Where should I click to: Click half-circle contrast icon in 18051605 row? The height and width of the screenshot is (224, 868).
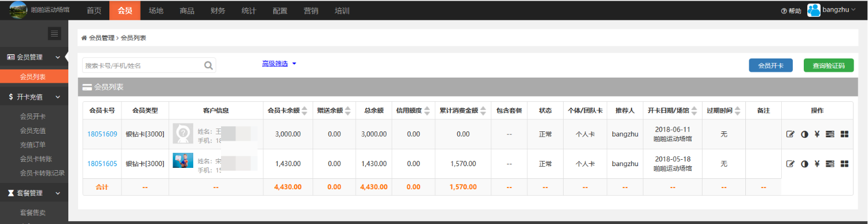(x=804, y=164)
